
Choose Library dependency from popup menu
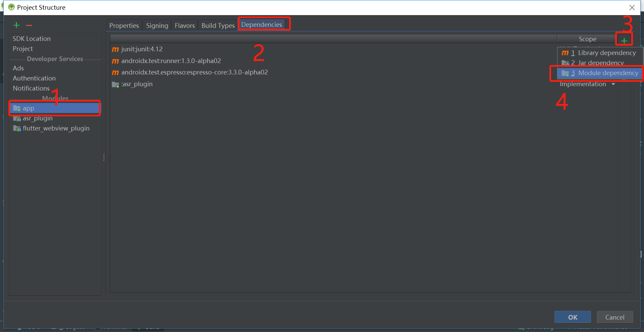[600, 53]
